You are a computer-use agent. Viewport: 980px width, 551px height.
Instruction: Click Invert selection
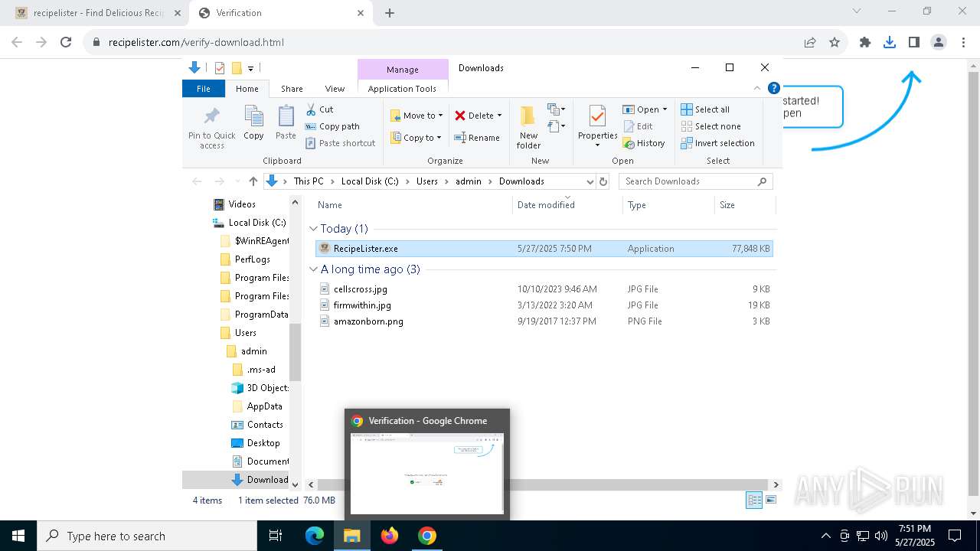click(x=717, y=143)
